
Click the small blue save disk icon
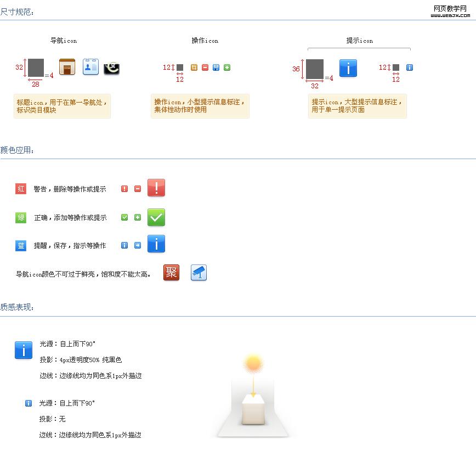216,67
